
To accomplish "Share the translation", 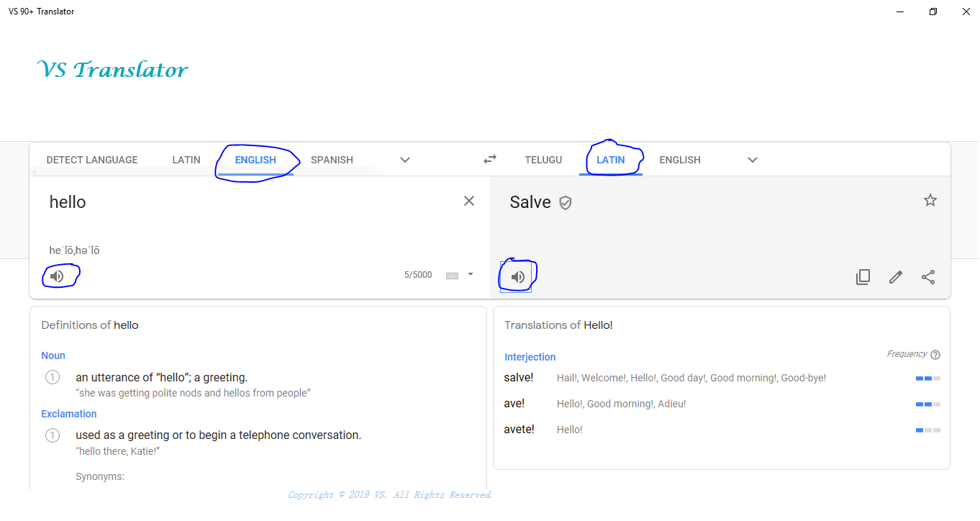I will pyautogui.click(x=929, y=277).
